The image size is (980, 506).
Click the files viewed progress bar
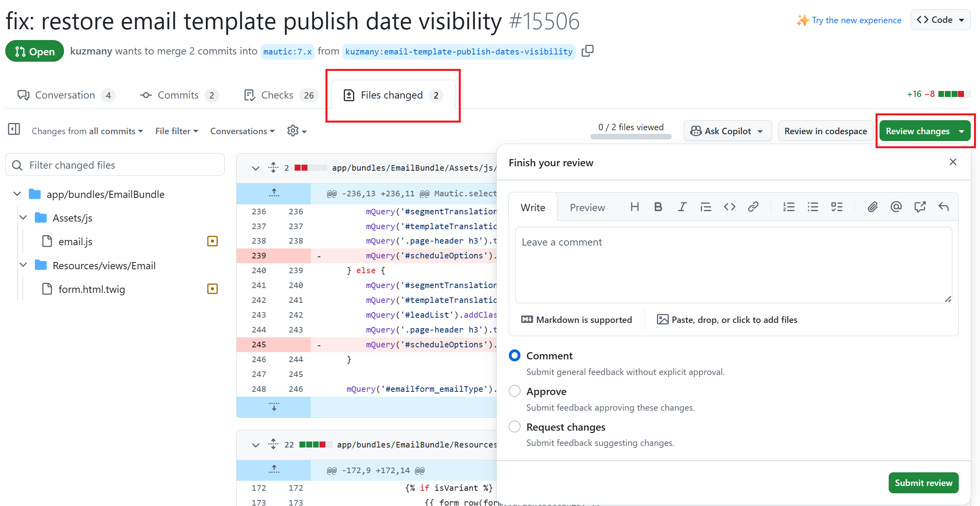pos(631,136)
